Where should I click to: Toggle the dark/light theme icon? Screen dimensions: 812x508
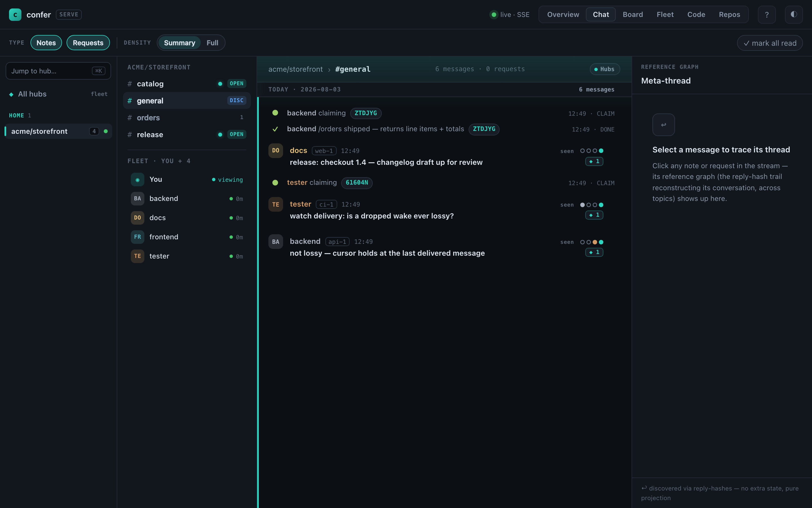[794, 14]
